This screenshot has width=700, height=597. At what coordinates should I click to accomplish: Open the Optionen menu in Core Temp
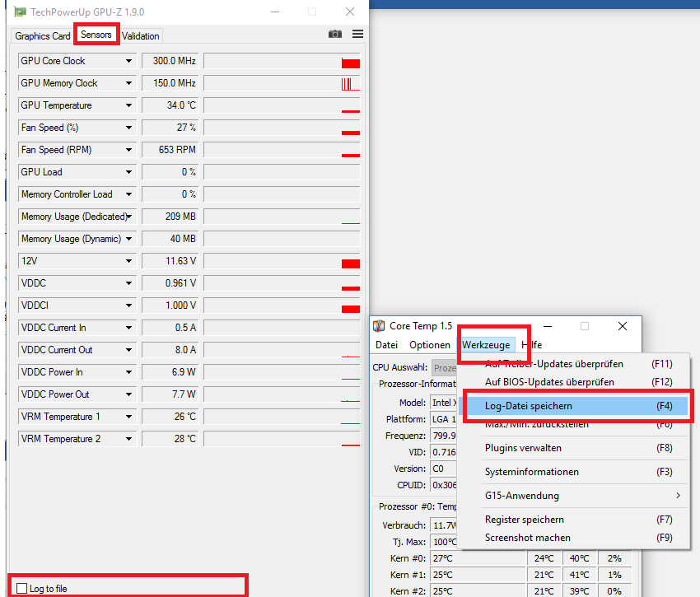pyautogui.click(x=429, y=345)
